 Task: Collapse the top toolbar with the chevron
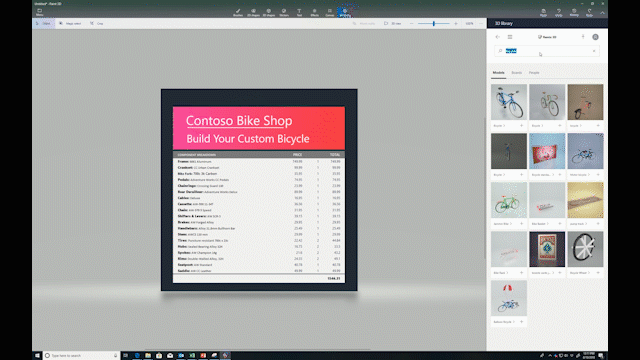602,13
